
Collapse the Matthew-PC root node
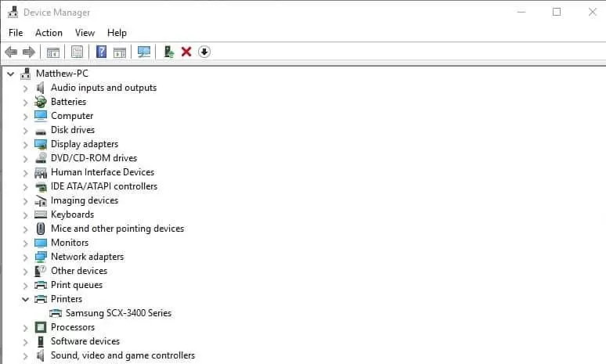tap(11, 74)
